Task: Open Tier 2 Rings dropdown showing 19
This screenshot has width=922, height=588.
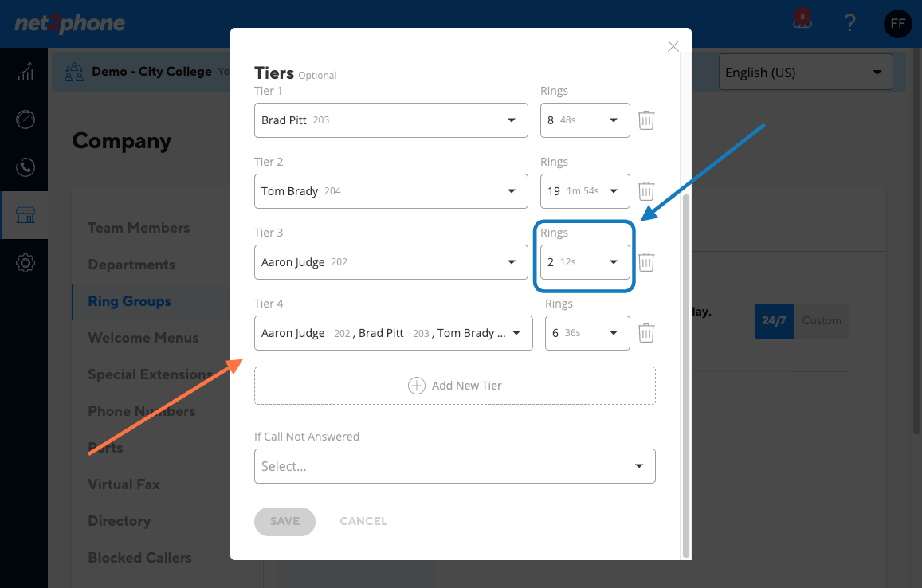Action: tap(585, 191)
